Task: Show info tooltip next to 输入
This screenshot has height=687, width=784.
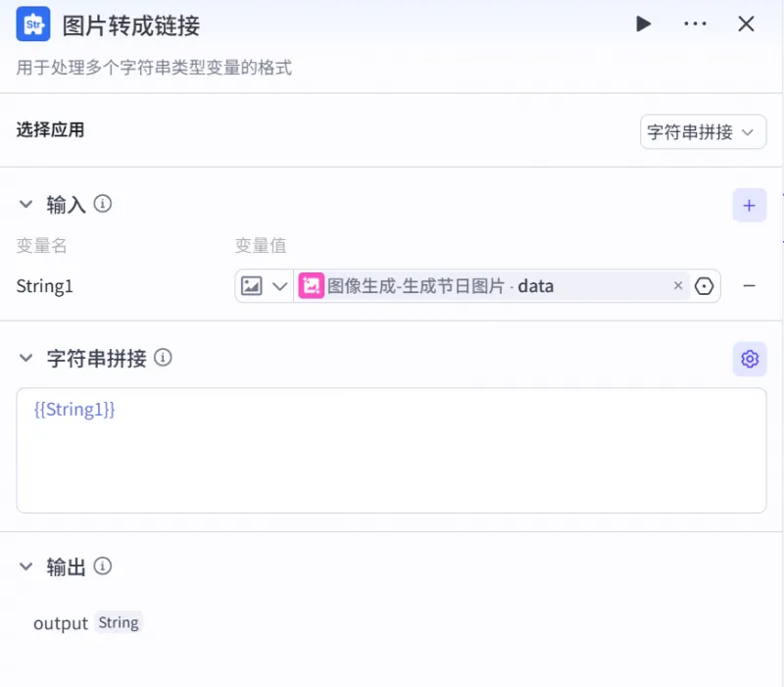Action: point(102,205)
